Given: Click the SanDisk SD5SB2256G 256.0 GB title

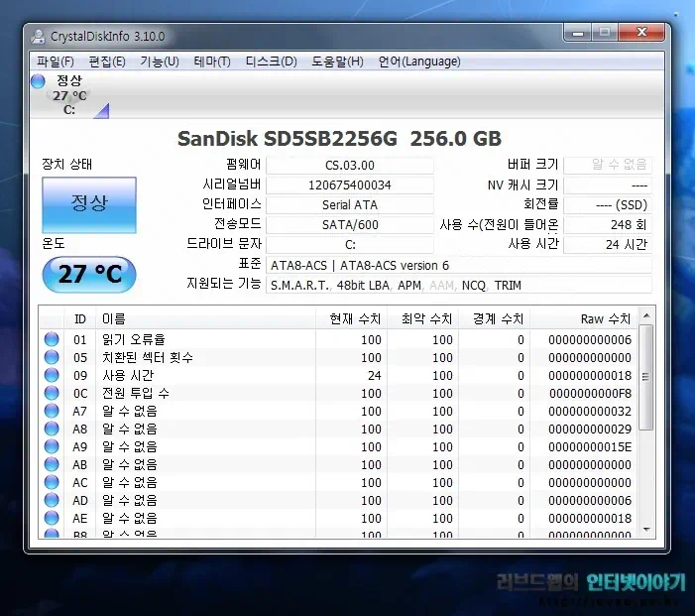Looking at the screenshot, I should pos(339,138).
